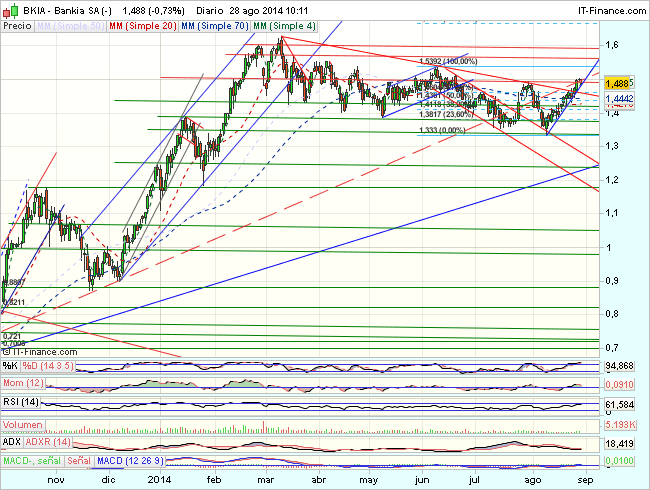Click the 'jul' time axis label

click(x=474, y=480)
